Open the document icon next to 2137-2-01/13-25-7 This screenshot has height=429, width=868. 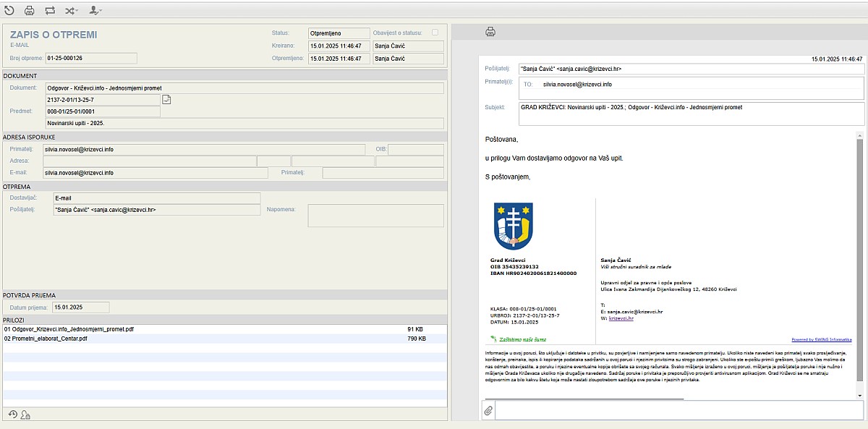coord(166,100)
